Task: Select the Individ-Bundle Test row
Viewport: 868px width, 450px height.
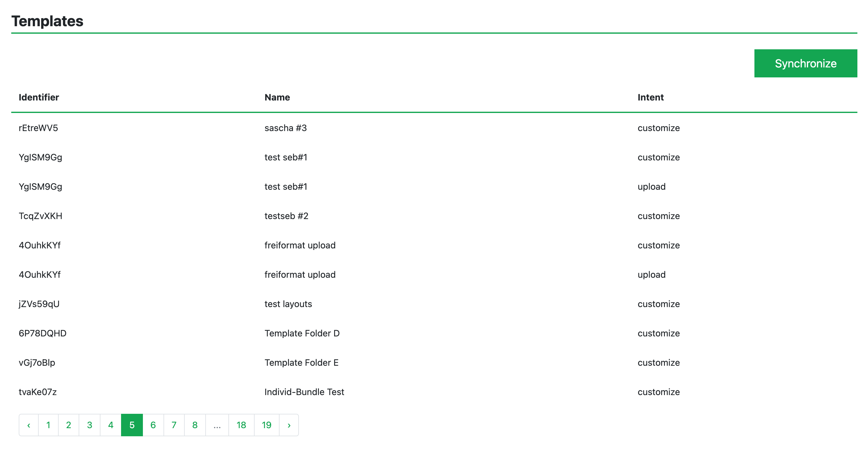Action: click(304, 392)
